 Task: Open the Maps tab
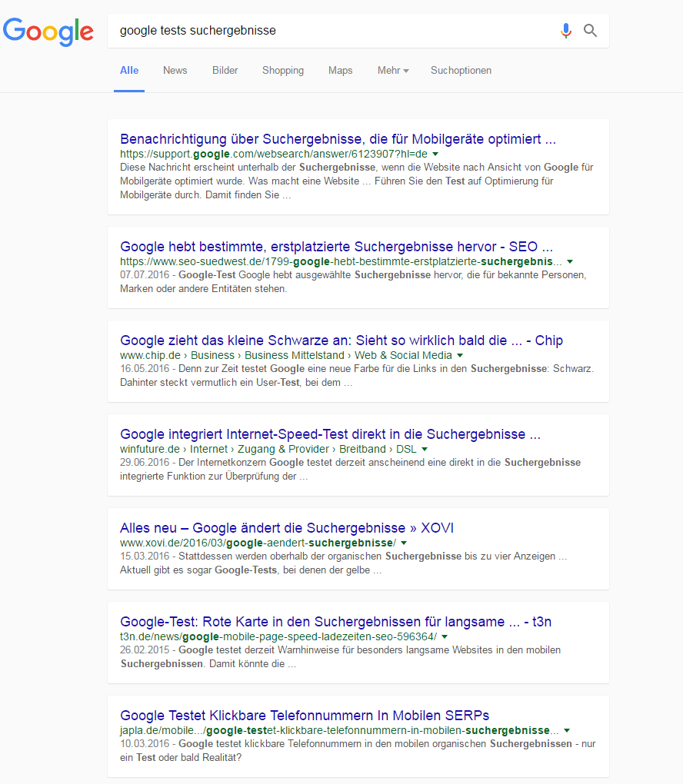tap(341, 71)
